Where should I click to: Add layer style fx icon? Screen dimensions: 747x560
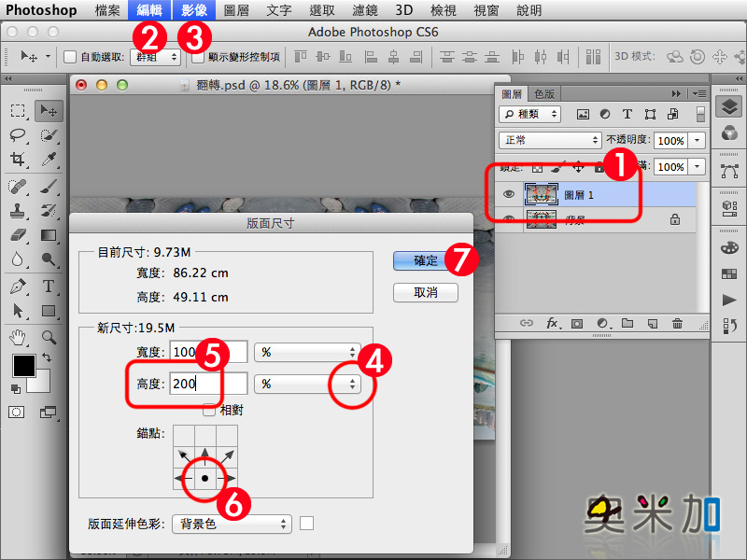point(553,323)
